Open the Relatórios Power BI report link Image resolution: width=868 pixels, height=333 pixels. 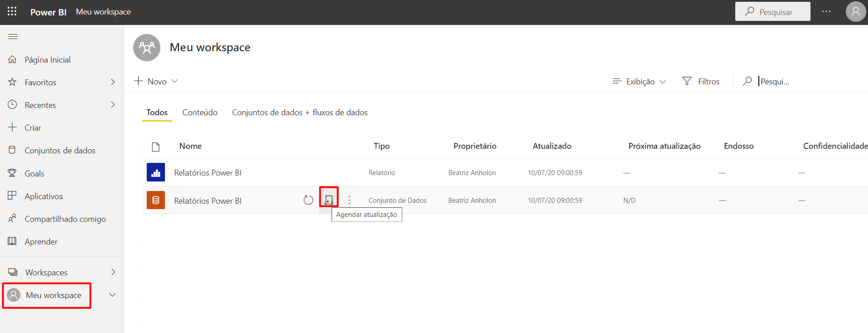(x=207, y=172)
